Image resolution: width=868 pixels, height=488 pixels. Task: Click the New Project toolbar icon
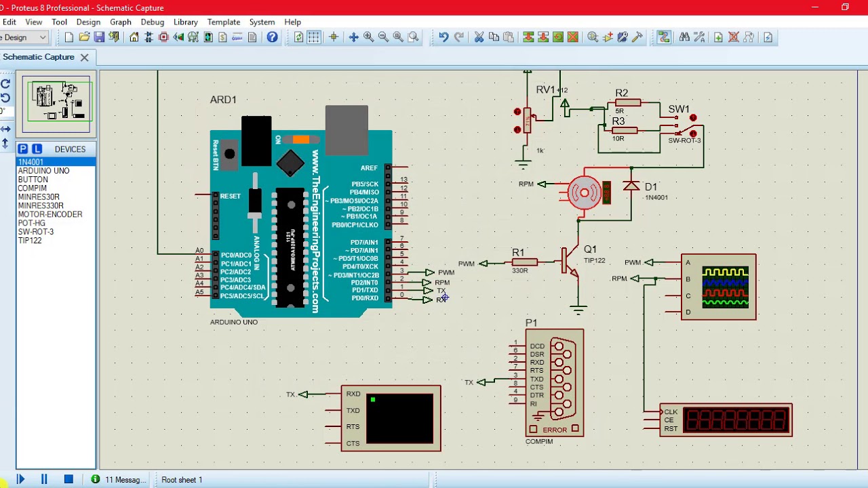click(x=69, y=37)
